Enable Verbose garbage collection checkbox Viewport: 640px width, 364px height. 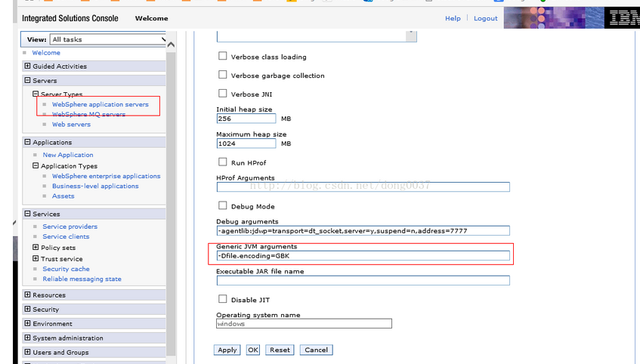coord(222,75)
